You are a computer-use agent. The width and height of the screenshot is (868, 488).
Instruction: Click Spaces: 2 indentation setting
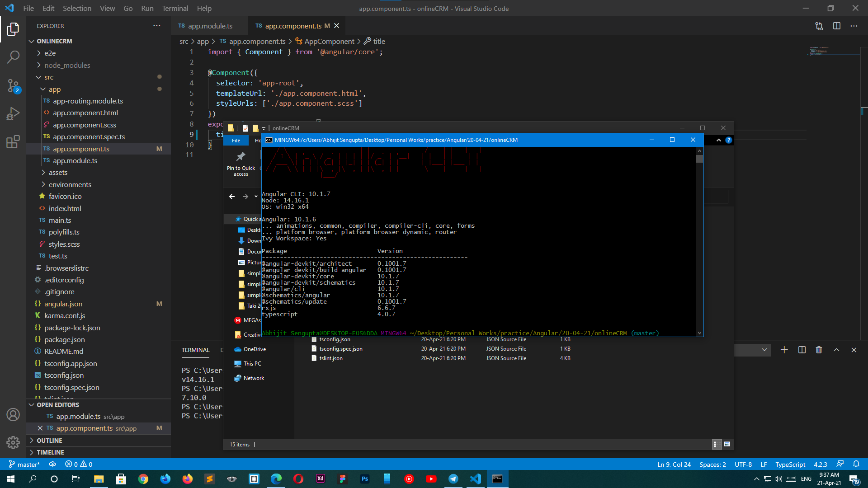712,464
